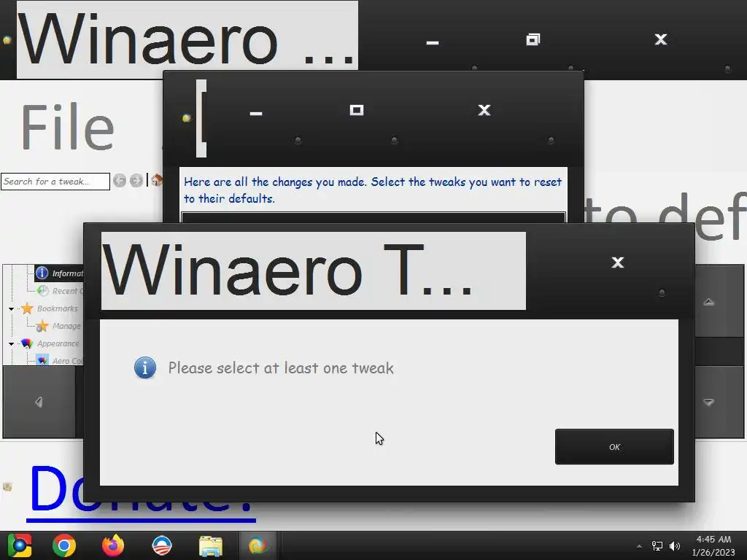Switch to Winaero Tweaker taskbar button

tap(258, 545)
